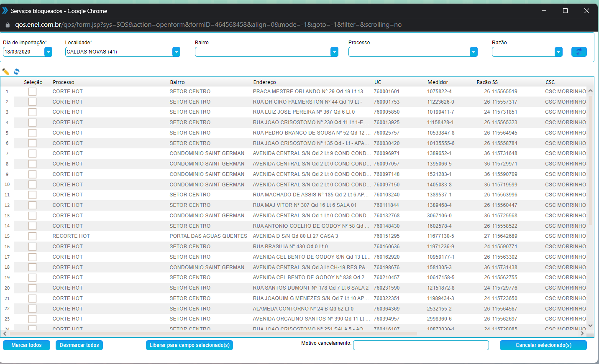Click the Endereço column header

[264, 82]
